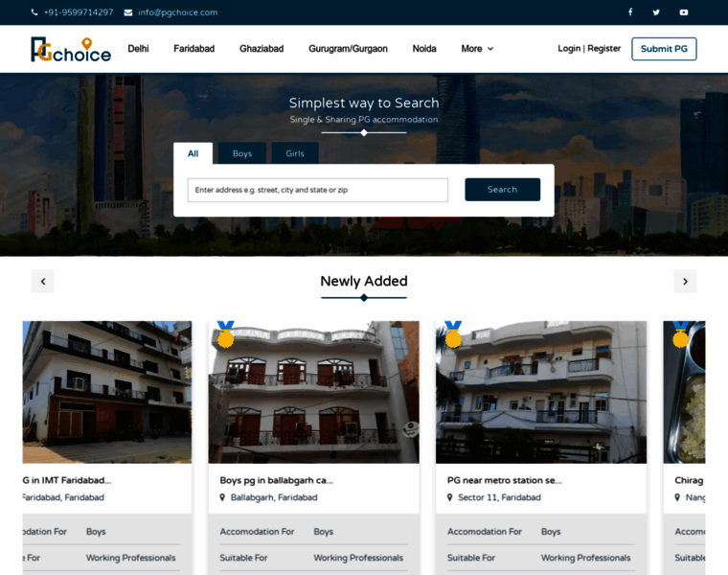This screenshot has height=575, width=728.
Task: Open the Delhi menu item
Action: 138,49
